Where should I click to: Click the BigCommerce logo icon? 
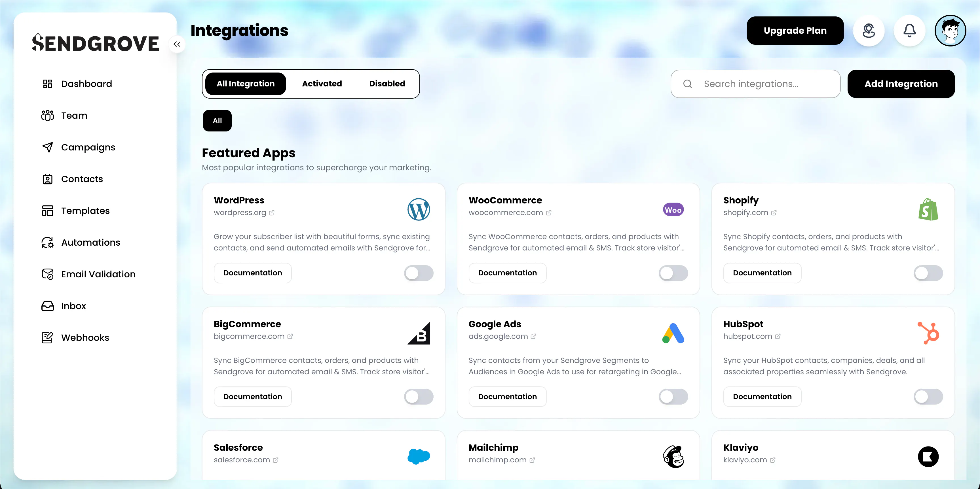pyautogui.click(x=419, y=333)
